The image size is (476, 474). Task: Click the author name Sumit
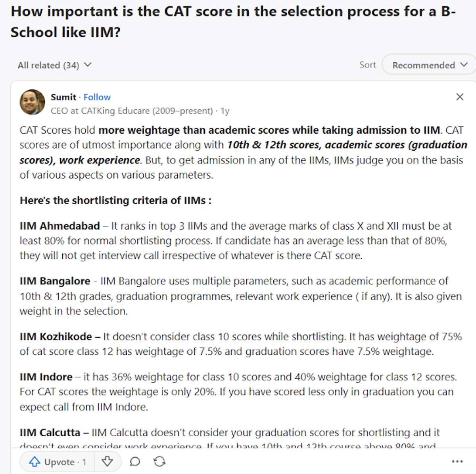63,97
